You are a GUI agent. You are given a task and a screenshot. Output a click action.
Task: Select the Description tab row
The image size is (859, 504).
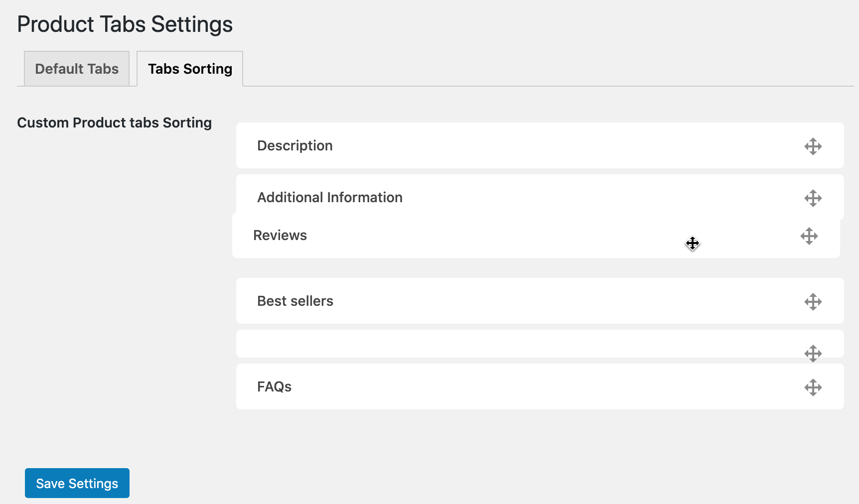coord(498,145)
